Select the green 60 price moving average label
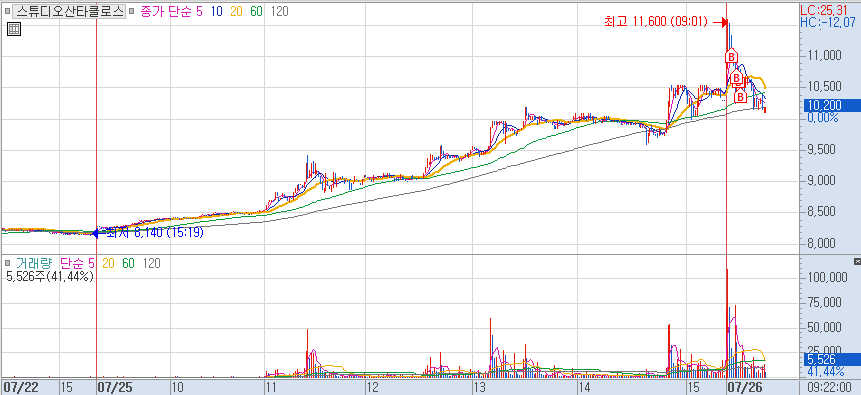861x395 pixels. [256, 11]
